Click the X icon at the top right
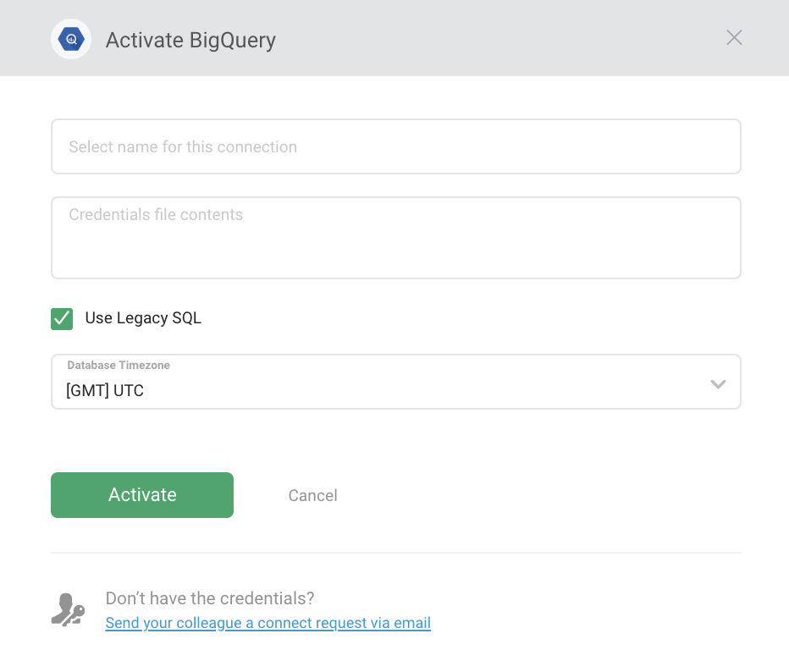The height and width of the screenshot is (672, 789). tap(733, 37)
